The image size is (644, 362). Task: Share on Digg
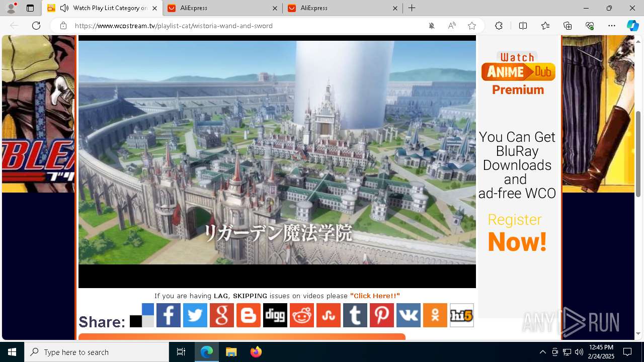coord(275,315)
